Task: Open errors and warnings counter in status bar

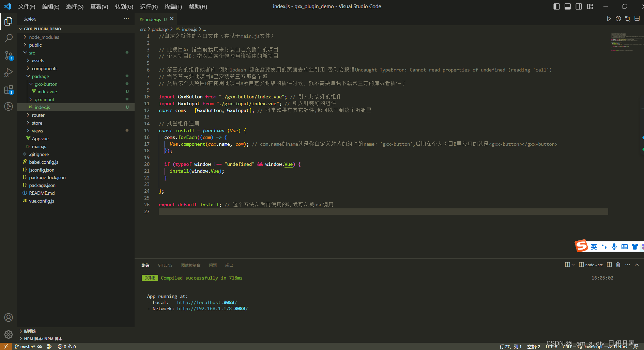Action: point(67,347)
